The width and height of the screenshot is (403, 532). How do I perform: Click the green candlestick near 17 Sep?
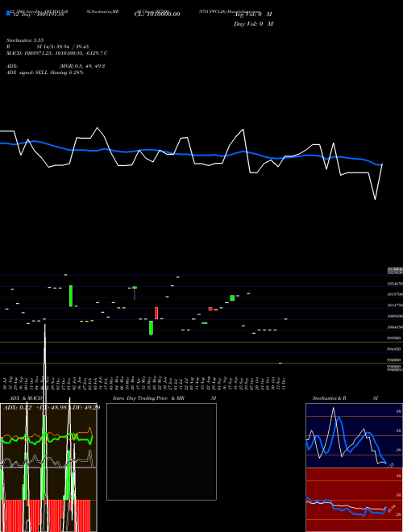pos(232,298)
